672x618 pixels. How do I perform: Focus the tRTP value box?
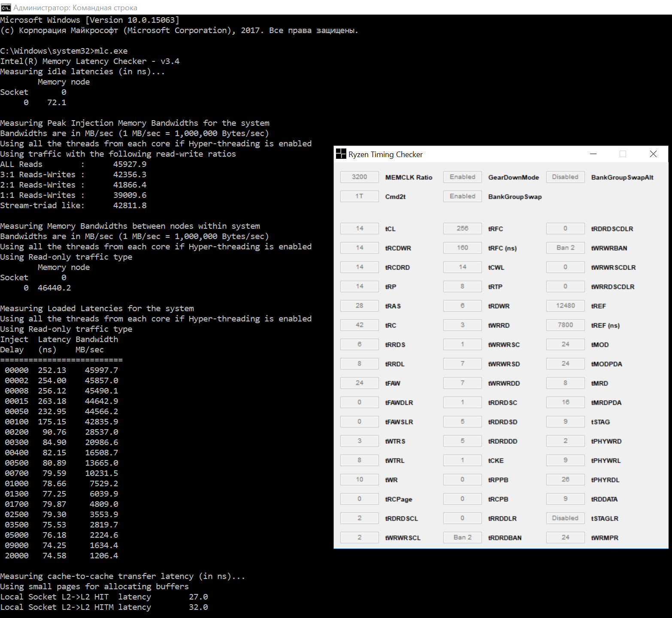coord(463,286)
